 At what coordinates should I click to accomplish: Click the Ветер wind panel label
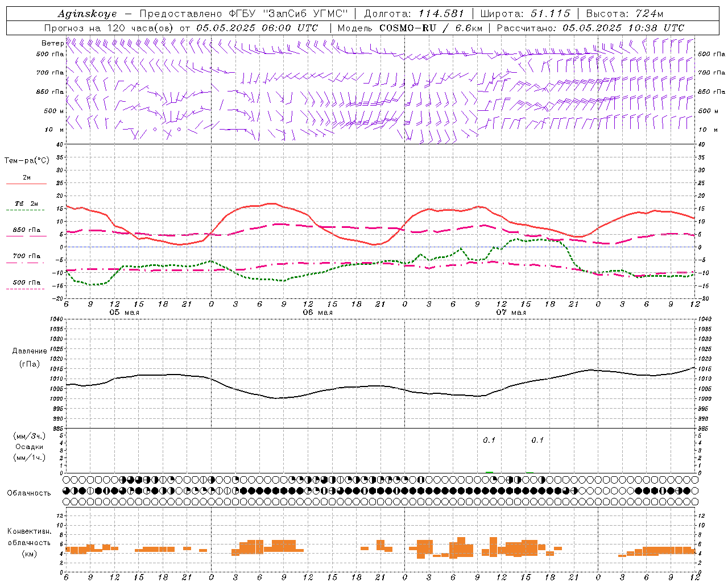pyautogui.click(x=52, y=43)
